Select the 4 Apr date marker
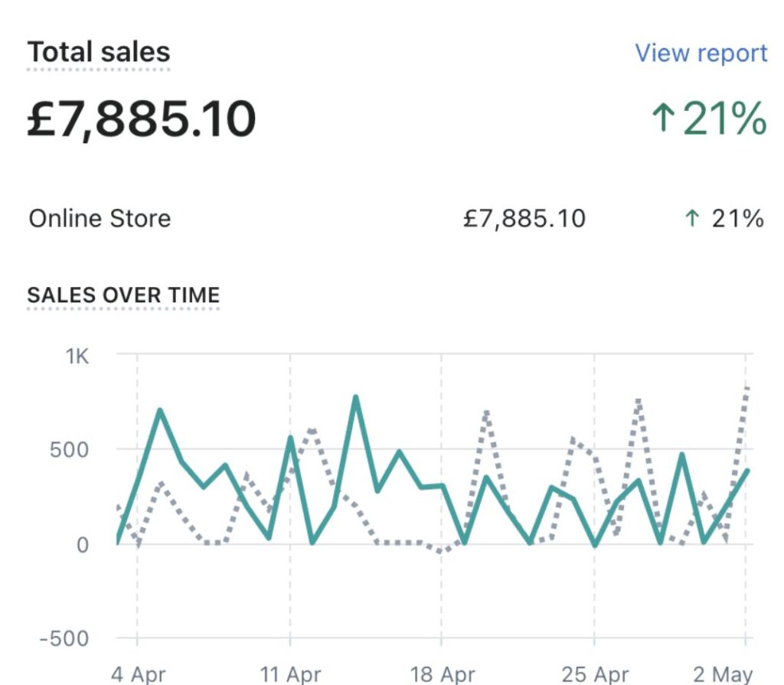Viewport: 784px width, 685px height. click(137, 674)
